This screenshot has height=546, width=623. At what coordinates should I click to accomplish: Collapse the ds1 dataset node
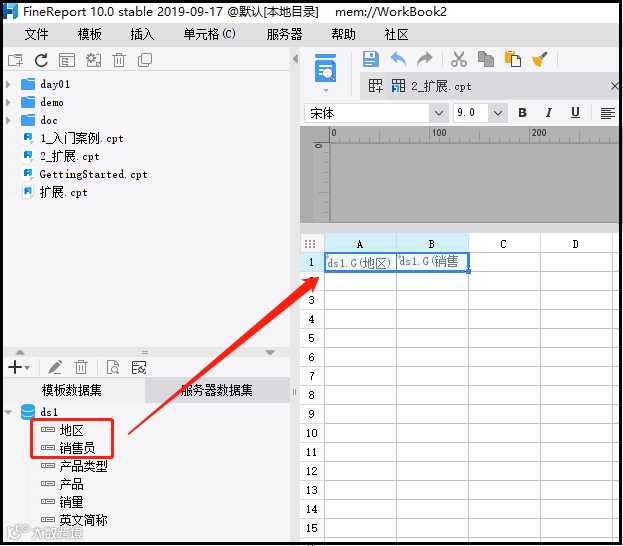coord(9,412)
